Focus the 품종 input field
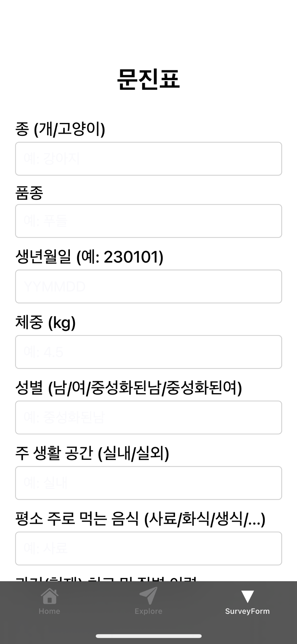The height and width of the screenshot is (644, 297). pos(148,220)
